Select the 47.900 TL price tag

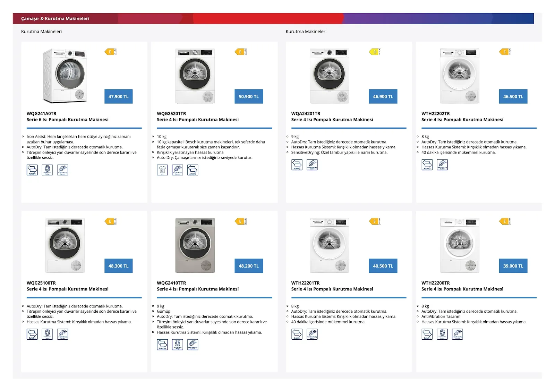coord(118,96)
